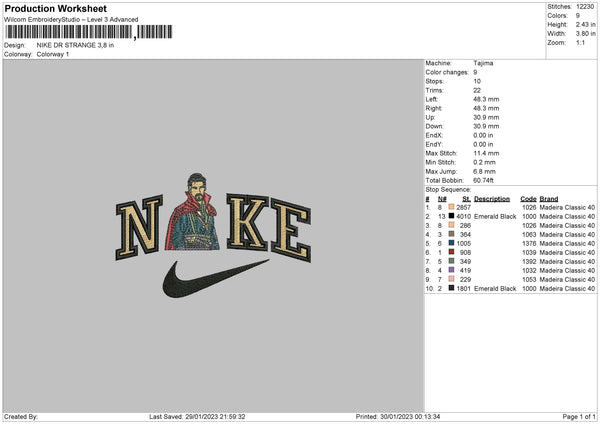
Task: Select the embroidered letter E in the design
Action: [x=291, y=230]
